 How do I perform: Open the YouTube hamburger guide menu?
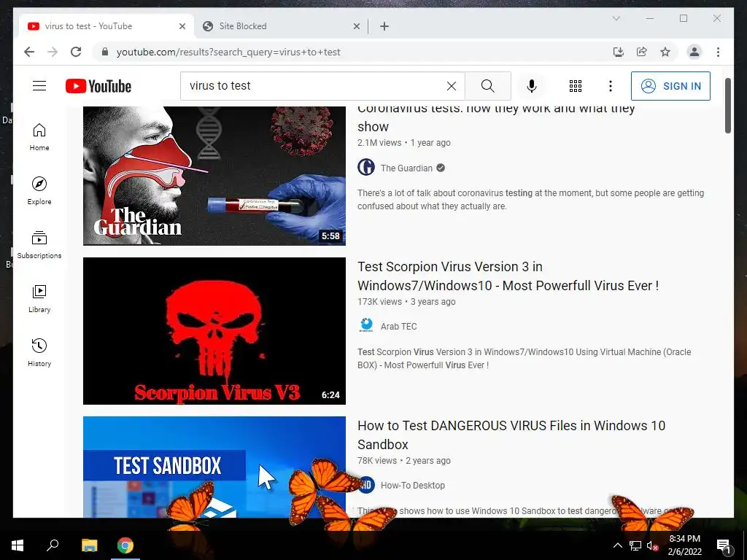coord(39,86)
